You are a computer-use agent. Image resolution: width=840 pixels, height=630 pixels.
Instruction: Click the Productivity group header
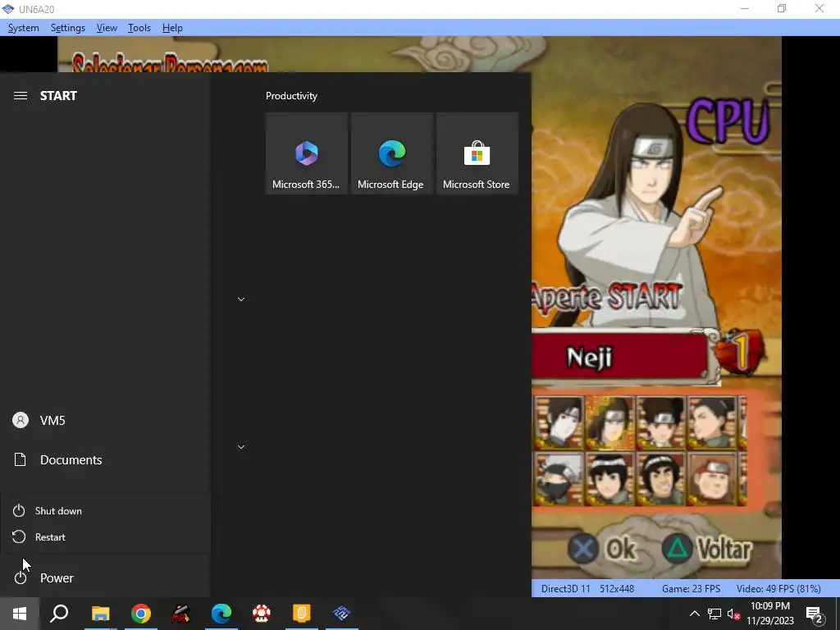(x=291, y=96)
